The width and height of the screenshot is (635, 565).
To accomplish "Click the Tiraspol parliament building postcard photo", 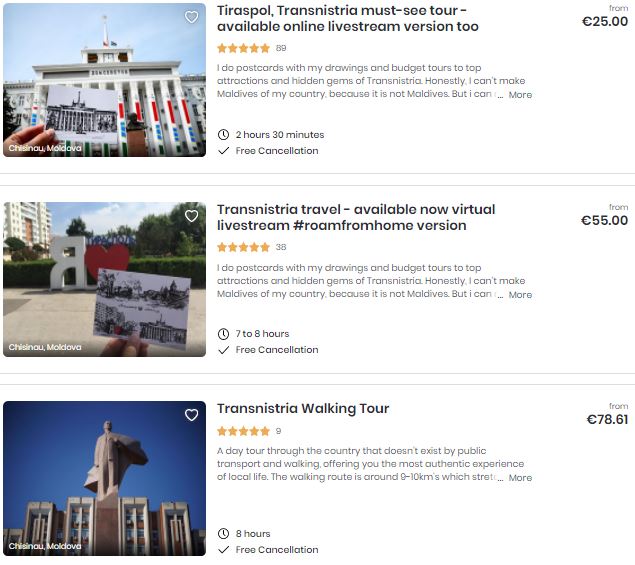I will tap(104, 80).
